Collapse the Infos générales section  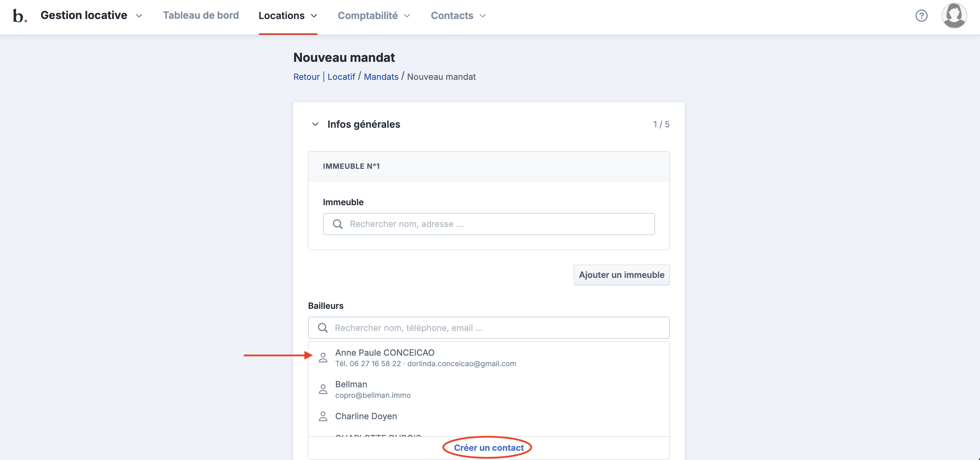pyautogui.click(x=315, y=124)
